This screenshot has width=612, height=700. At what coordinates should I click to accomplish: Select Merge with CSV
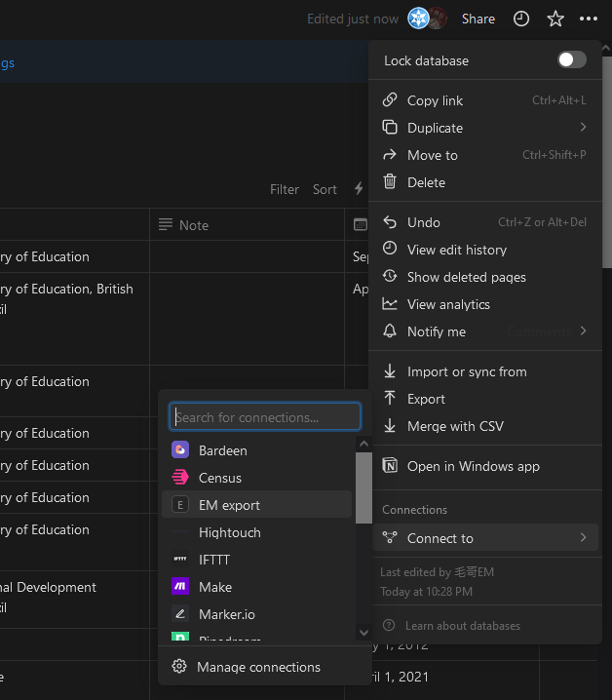point(485,426)
